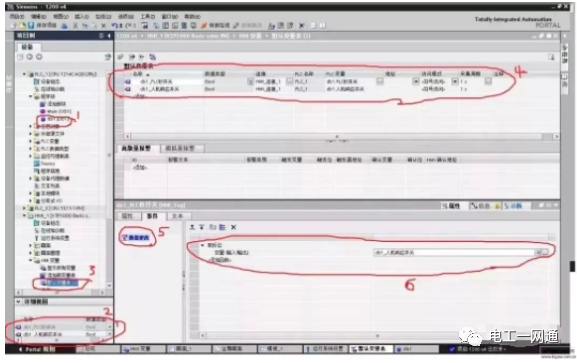The width and height of the screenshot is (577, 363).
Task: Click <添加函数> in function list
Action: tap(220, 260)
